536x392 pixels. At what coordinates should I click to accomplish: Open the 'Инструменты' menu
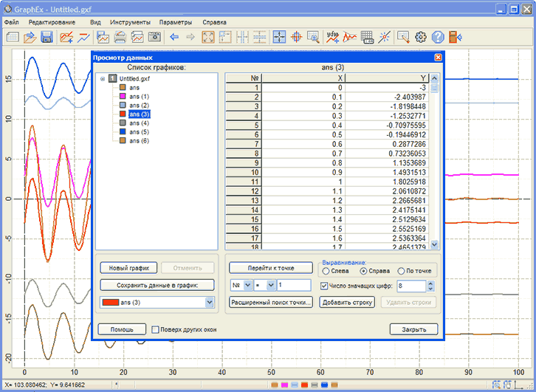point(130,22)
